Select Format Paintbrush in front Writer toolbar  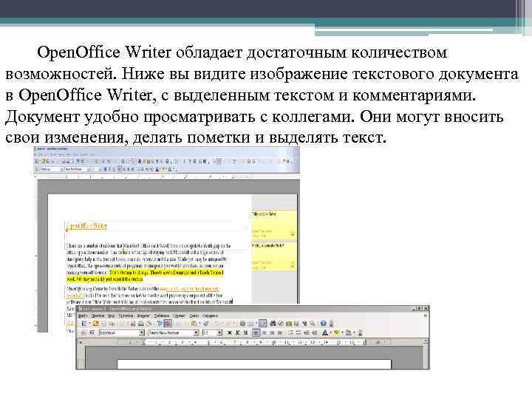coord(205,324)
